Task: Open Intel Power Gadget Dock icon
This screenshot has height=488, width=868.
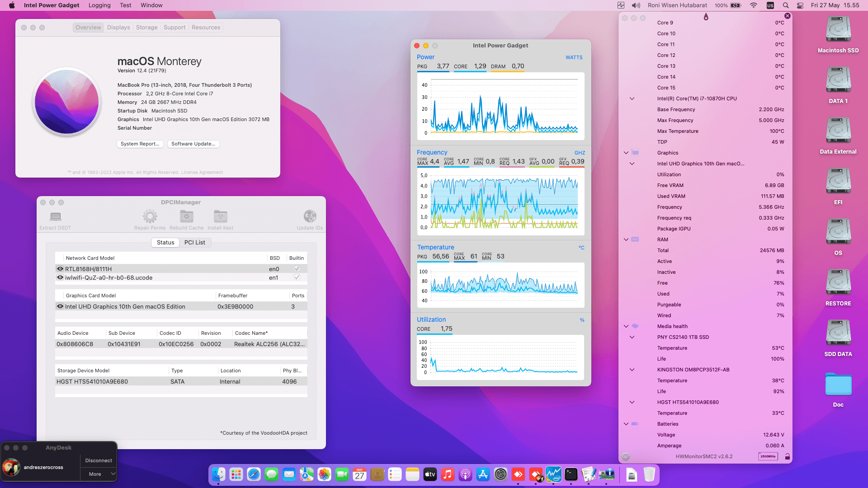Action: coord(553,474)
